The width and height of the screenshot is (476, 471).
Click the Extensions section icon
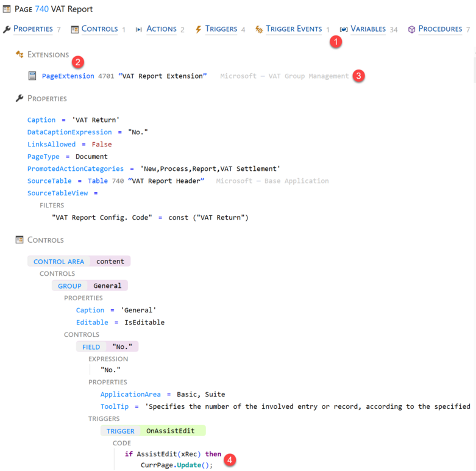click(x=20, y=54)
